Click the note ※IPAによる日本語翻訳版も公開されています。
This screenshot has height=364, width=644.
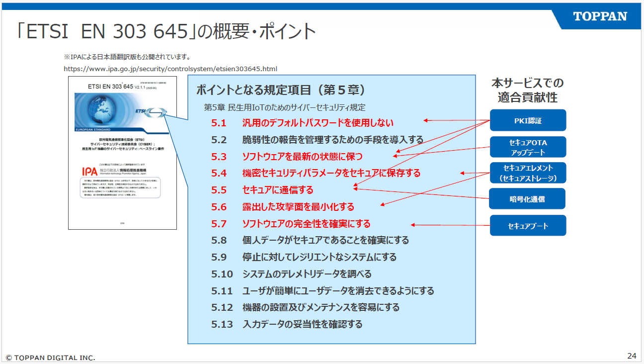[x=128, y=57]
